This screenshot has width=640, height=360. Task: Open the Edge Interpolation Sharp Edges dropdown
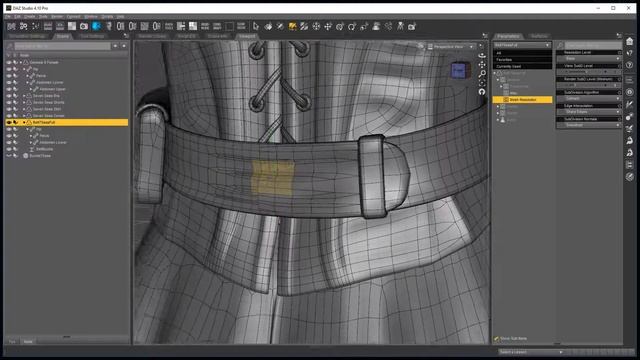589,112
